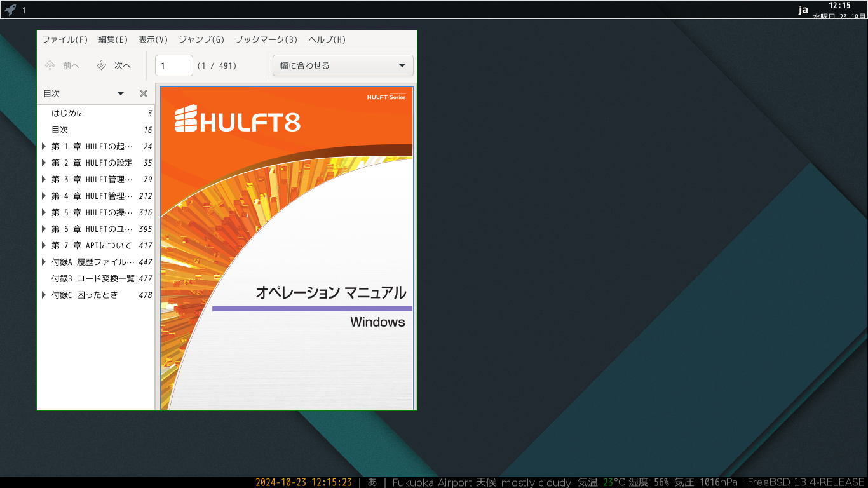This screenshot has width=868, height=488.
Task: Click the ja input language indicator
Action: click(803, 10)
